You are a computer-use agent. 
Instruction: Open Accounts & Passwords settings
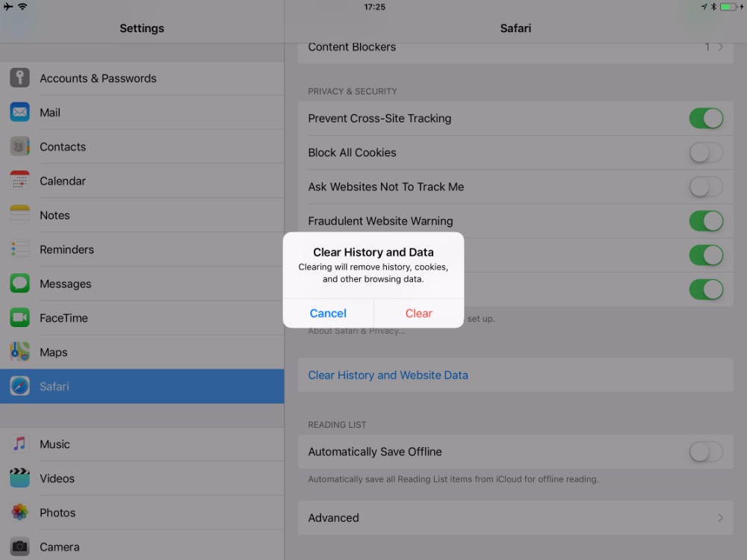pyautogui.click(x=142, y=78)
